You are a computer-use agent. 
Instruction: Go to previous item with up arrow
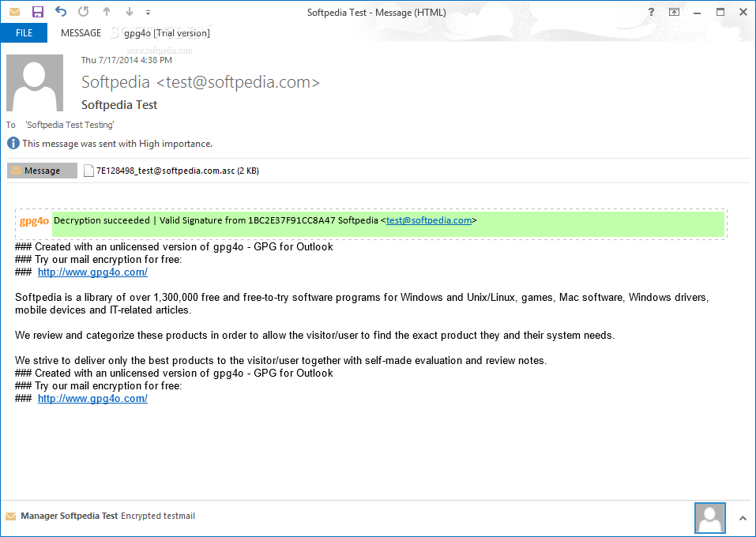coord(107,12)
